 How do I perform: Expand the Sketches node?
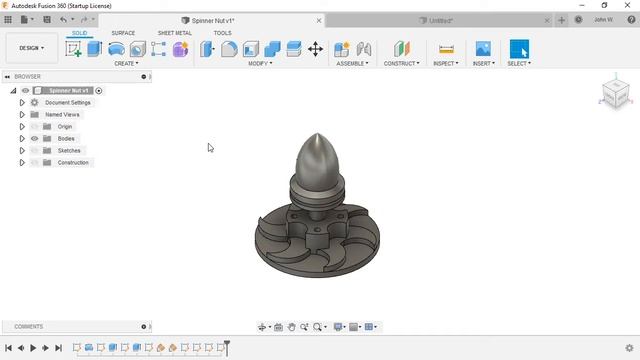[x=22, y=151]
